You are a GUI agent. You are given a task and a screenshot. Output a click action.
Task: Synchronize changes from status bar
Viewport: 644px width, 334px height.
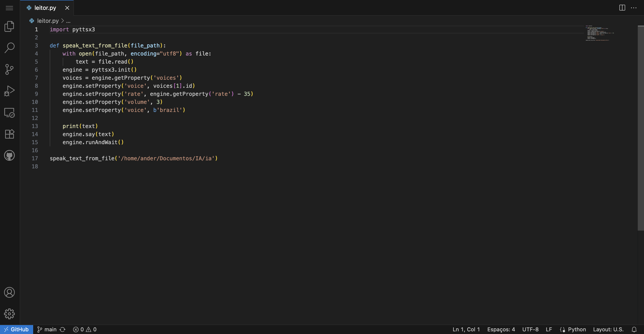point(63,330)
